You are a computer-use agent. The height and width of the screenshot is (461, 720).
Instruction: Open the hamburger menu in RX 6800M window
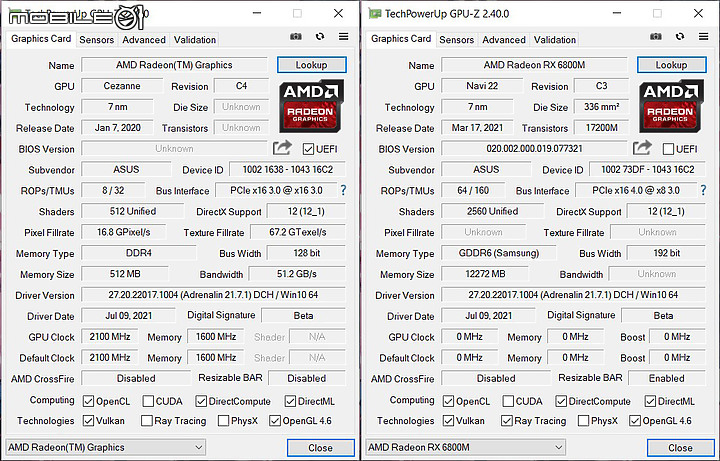tap(703, 36)
